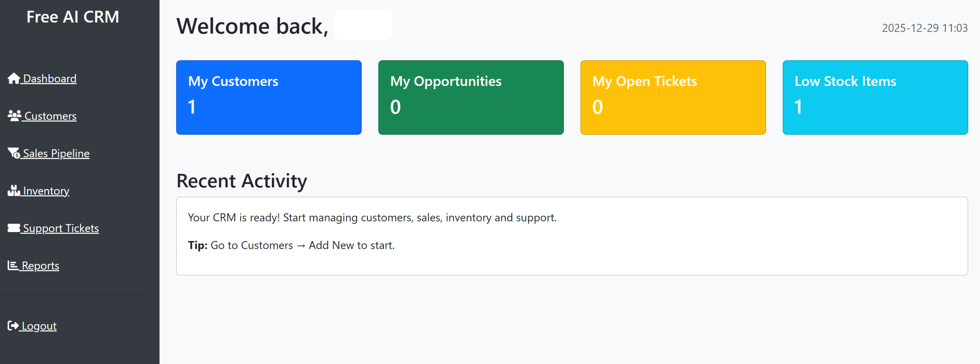Click the Free AI CRM logo text
This screenshot has width=980, height=364.
(x=73, y=16)
